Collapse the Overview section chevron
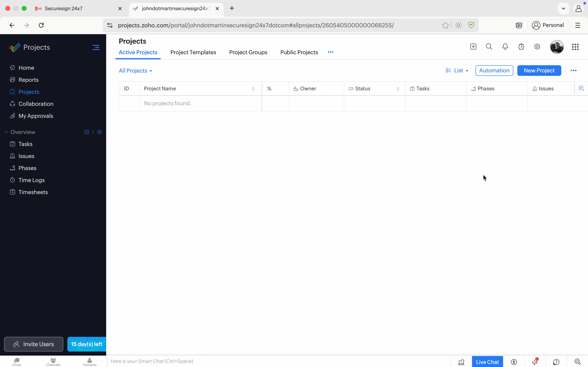Viewport: 588px width, 367px height. tap(6, 132)
